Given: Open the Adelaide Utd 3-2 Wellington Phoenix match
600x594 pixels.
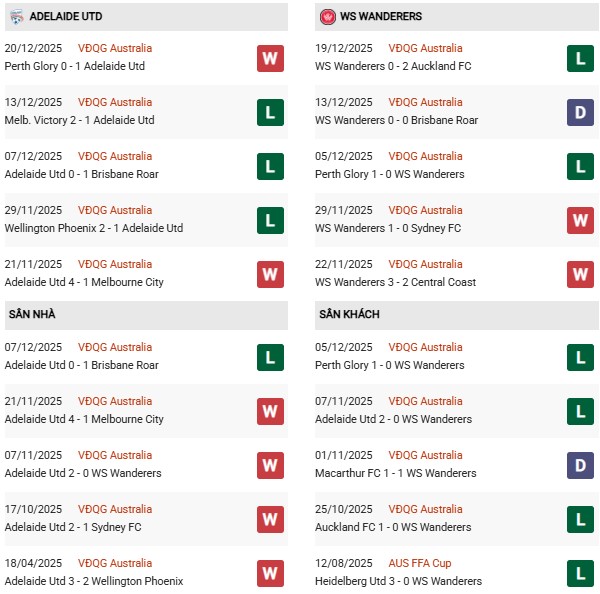Looking at the screenshot, I should [x=95, y=581].
